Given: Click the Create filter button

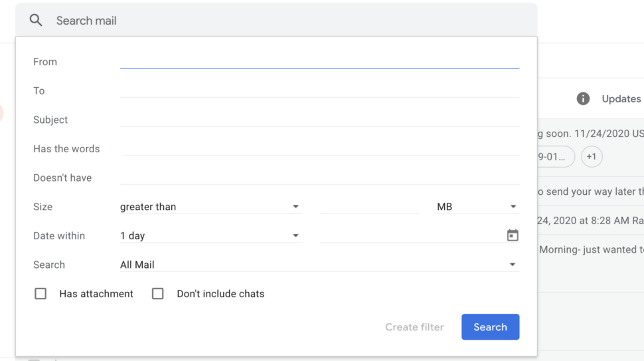Looking at the screenshot, I should pos(414,327).
